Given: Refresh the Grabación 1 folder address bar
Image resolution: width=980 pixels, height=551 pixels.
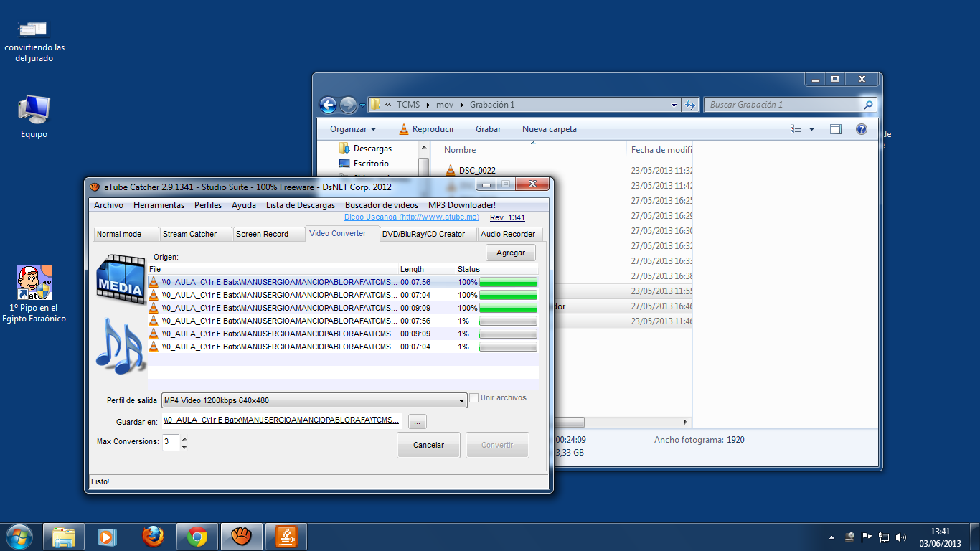Looking at the screenshot, I should [690, 105].
